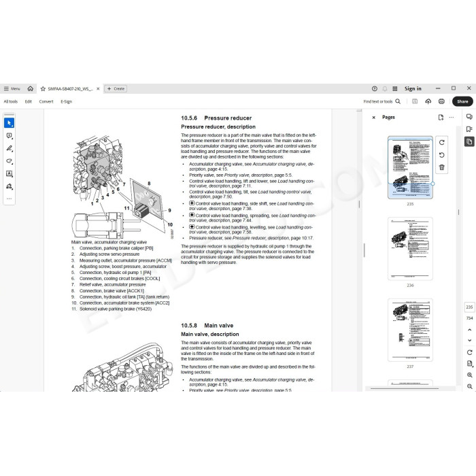Open the All tools menu

pyautogui.click(x=11, y=101)
